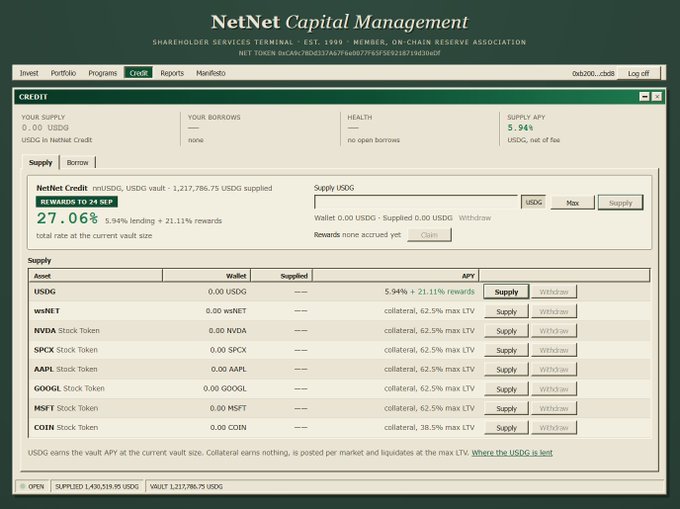Switch to the Borrow tab
Screen dimensions: 680x509
(x=78, y=163)
